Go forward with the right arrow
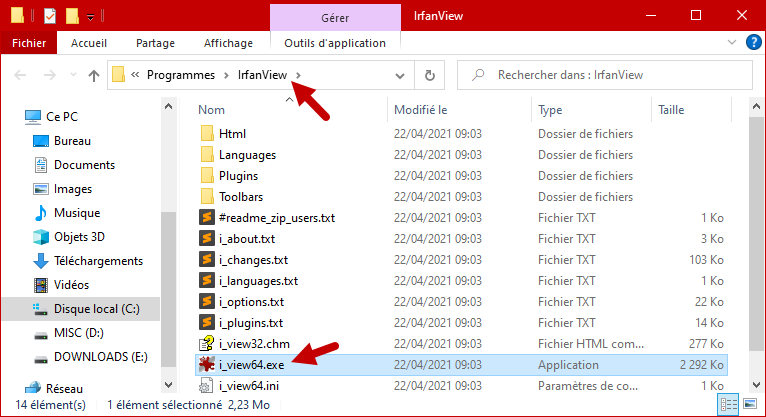 49,75
